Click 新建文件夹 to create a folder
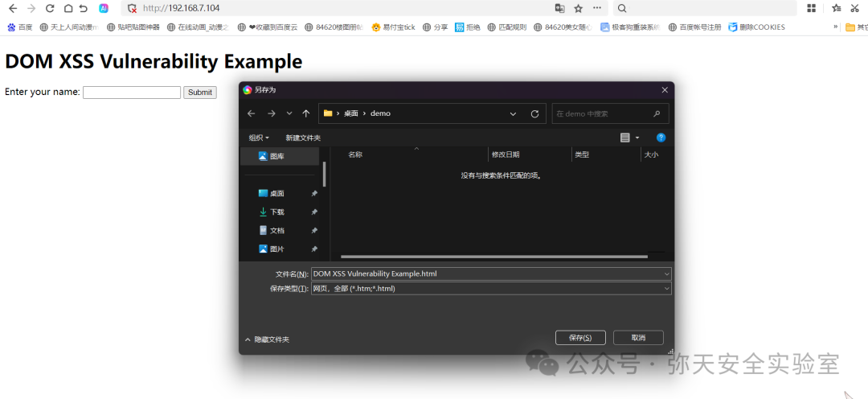The image size is (868, 399). coord(303,138)
